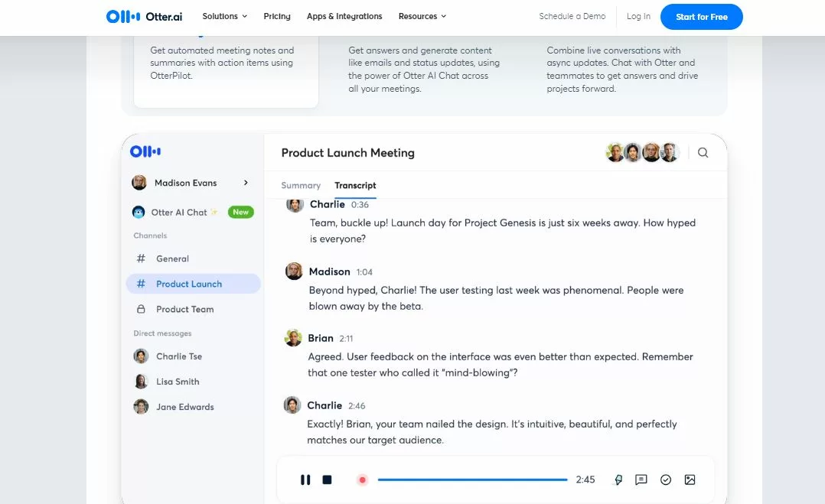825x504 pixels.
Task: Switch to the Transcript tab
Action: [x=355, y=186]
